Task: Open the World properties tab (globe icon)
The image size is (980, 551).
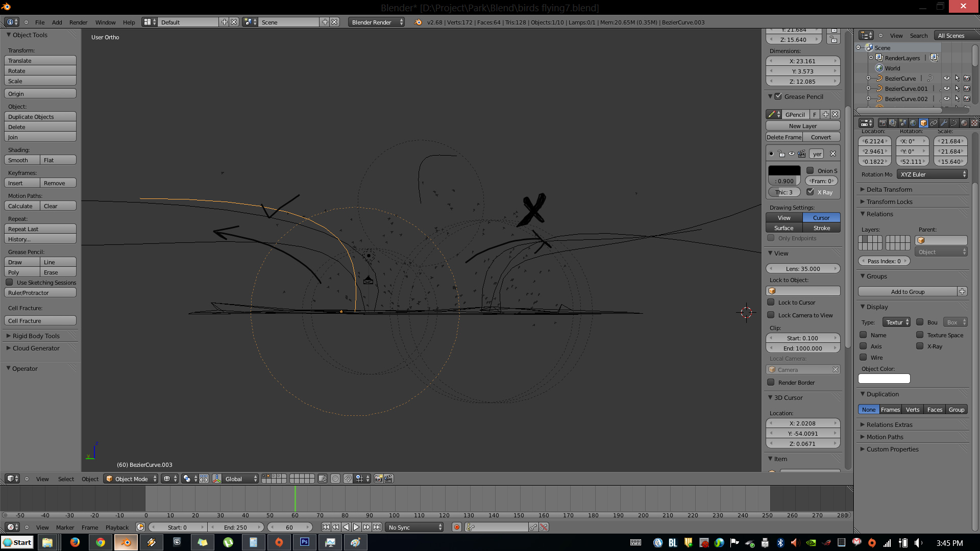Action: 913,123
